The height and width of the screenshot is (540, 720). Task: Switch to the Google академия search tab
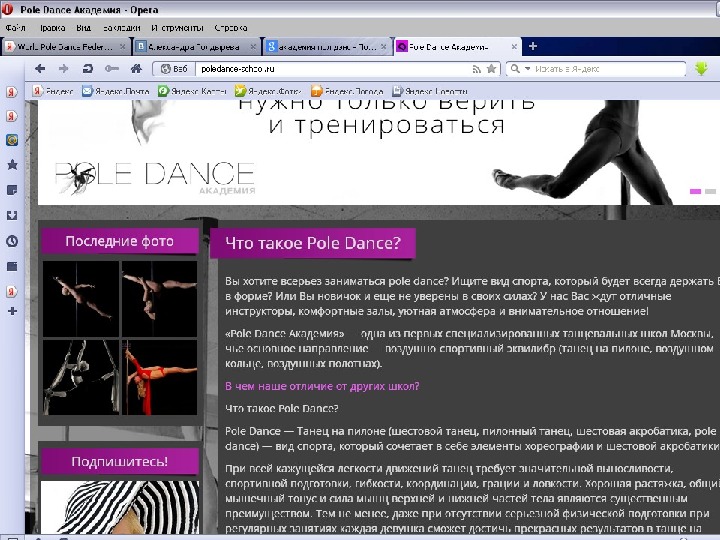327,47
